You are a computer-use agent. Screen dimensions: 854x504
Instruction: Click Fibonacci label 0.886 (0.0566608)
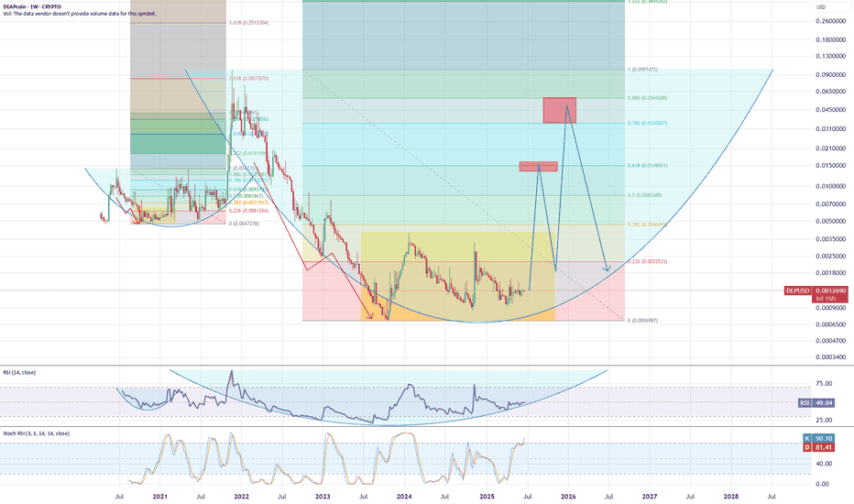coord(647,98)
